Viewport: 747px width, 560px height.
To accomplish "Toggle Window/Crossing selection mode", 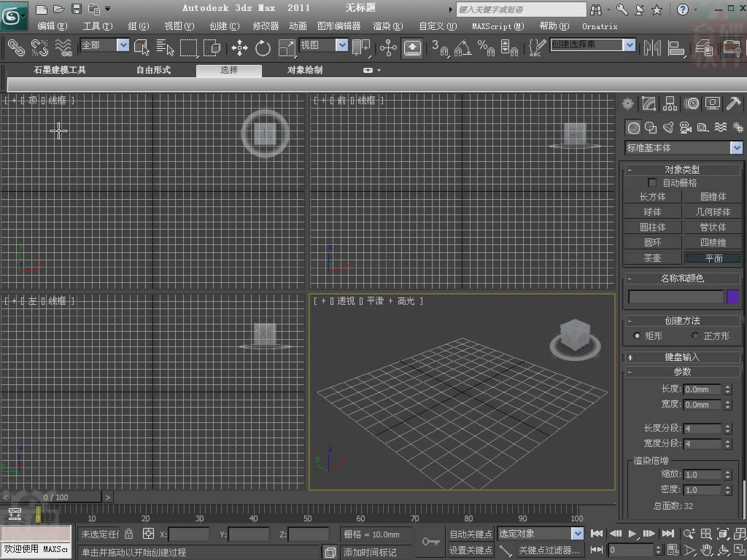I will click(x=212, y=47).
